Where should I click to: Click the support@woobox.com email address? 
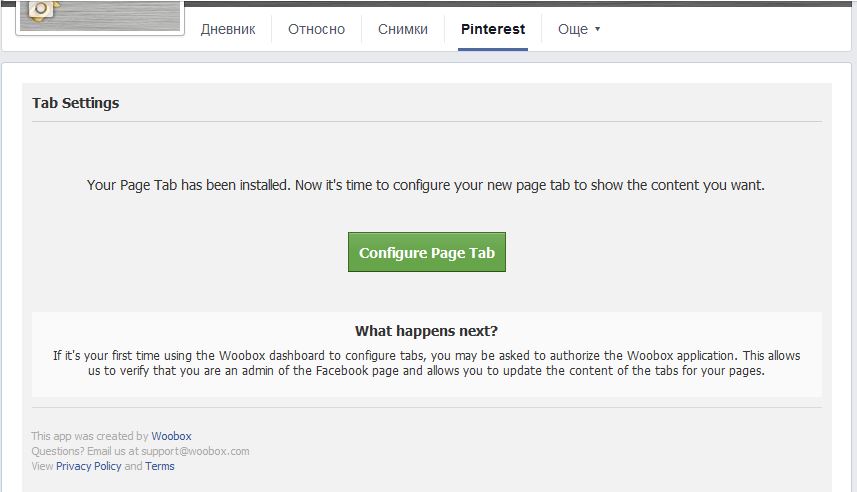click(x=195, y=451)
